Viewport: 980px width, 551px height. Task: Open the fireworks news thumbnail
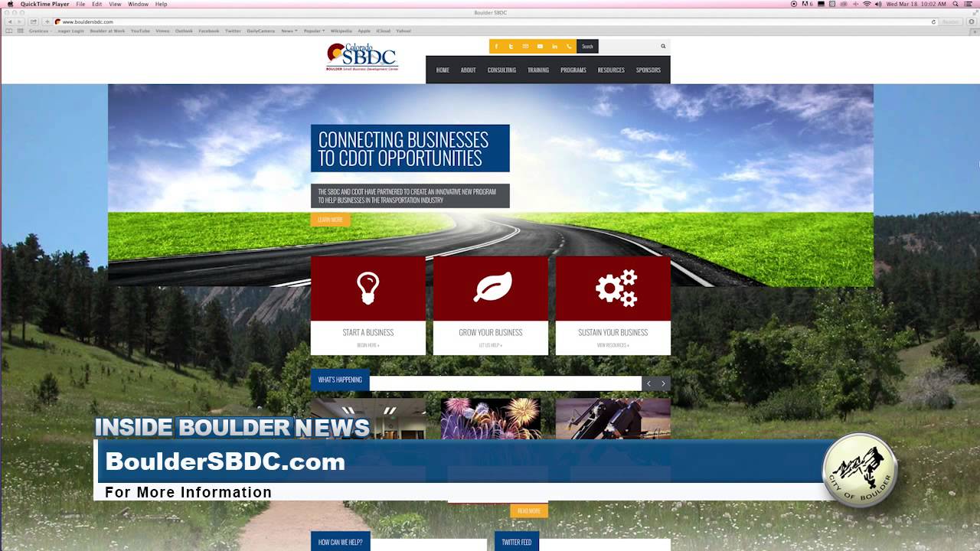[491, 419]
